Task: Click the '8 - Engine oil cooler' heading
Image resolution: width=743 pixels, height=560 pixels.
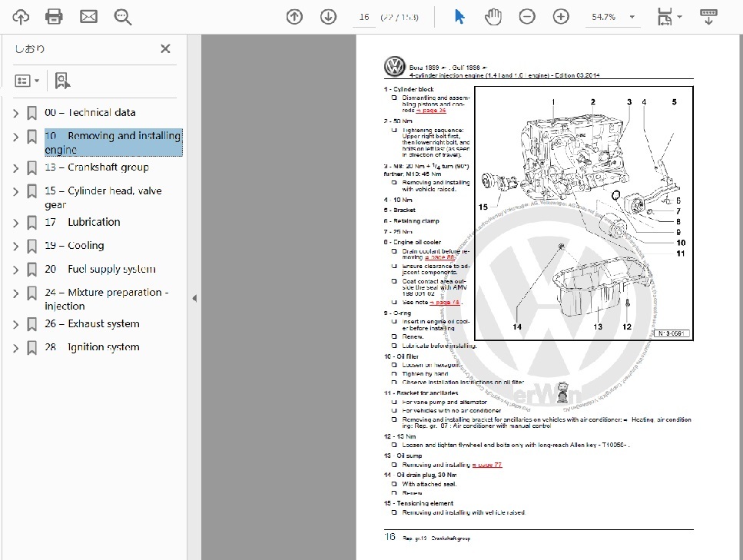Action: (x=413, y=242)
